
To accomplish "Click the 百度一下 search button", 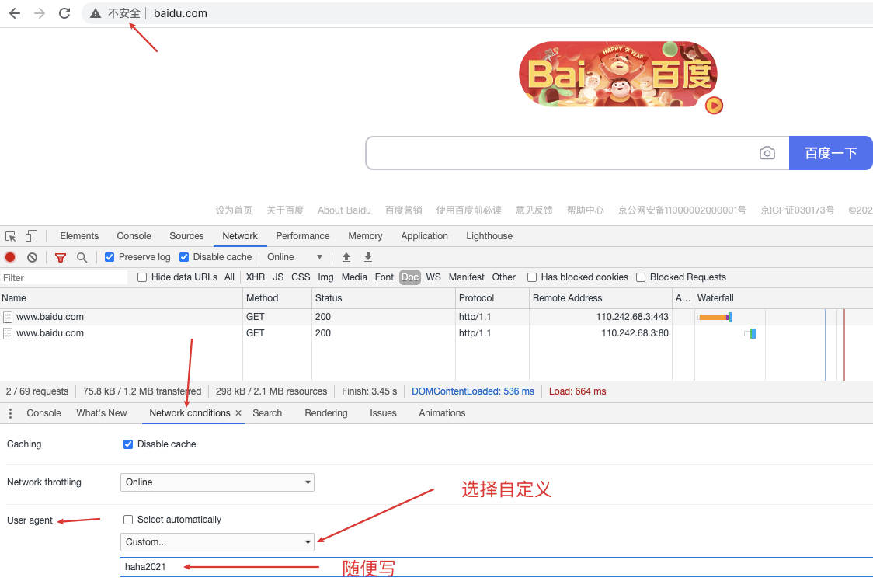I will [x=831, y=153].
